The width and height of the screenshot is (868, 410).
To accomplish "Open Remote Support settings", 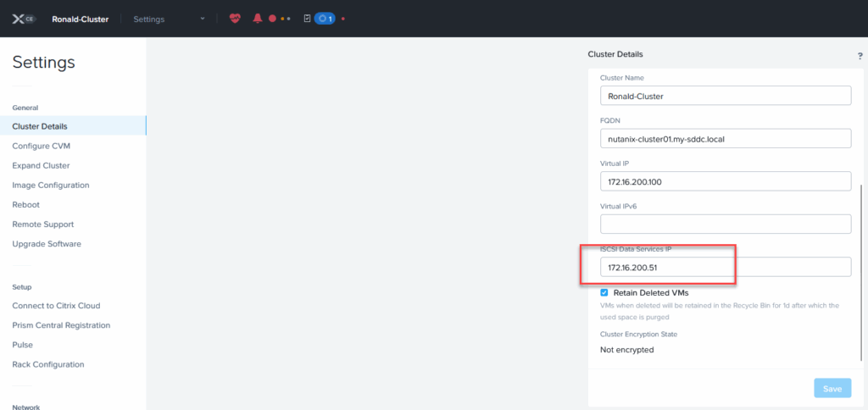I will point(42,224).
